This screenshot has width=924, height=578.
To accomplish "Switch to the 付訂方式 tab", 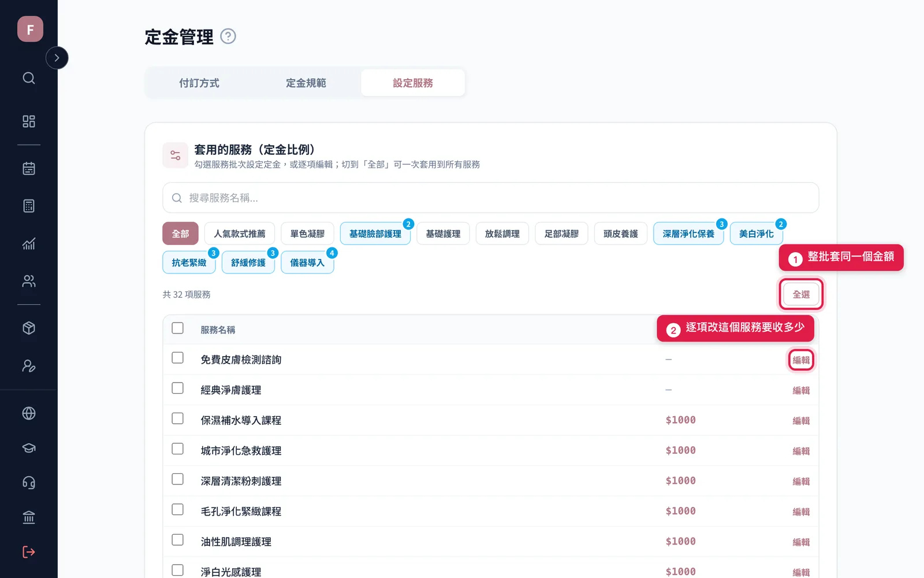I will [199, 83].
